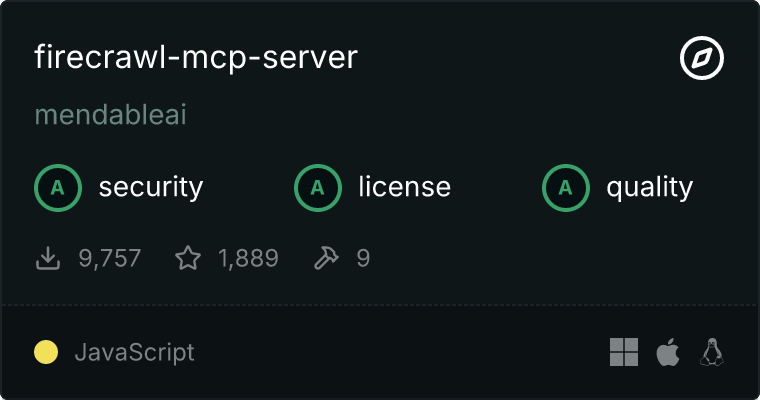Click the hammer tools icon

[x=327, y=258]
